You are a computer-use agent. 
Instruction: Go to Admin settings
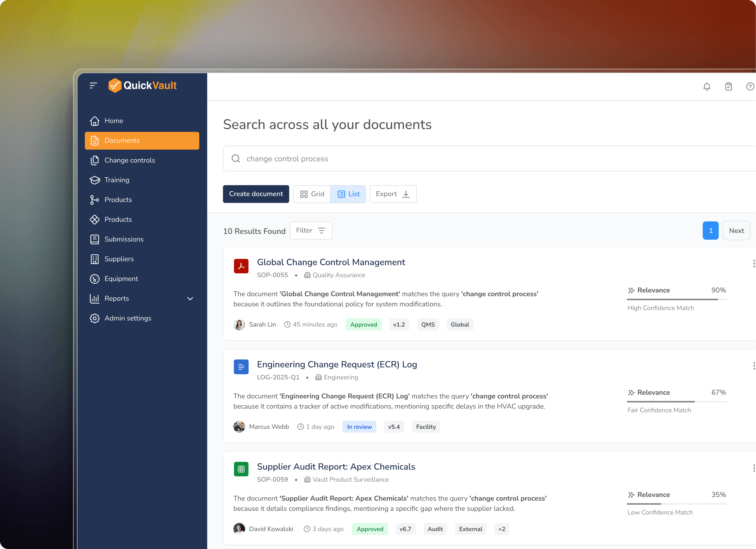click(128, 318)
